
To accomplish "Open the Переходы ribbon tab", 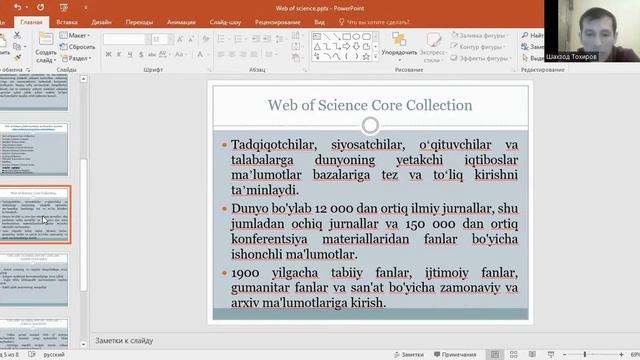I will 139,22.
